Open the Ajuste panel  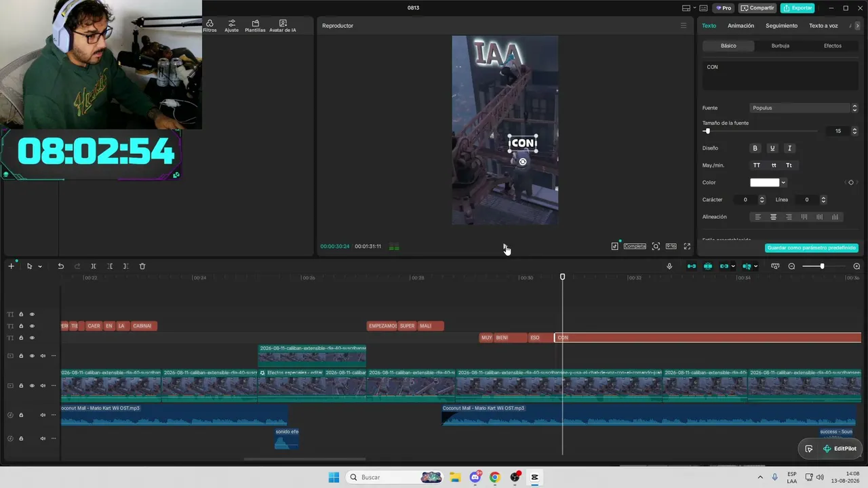[x=232, y=26]
